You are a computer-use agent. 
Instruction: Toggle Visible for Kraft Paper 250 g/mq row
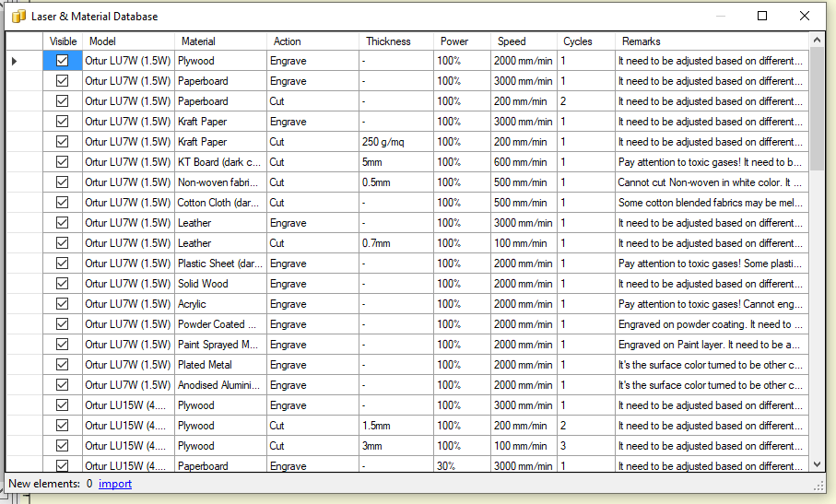click(x=63, y=142)
